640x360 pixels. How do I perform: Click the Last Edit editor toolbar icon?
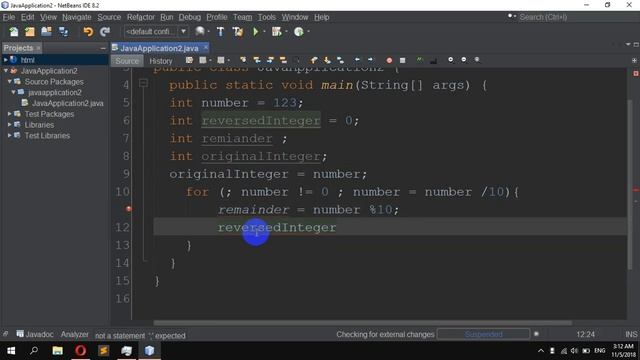point(189,60)
